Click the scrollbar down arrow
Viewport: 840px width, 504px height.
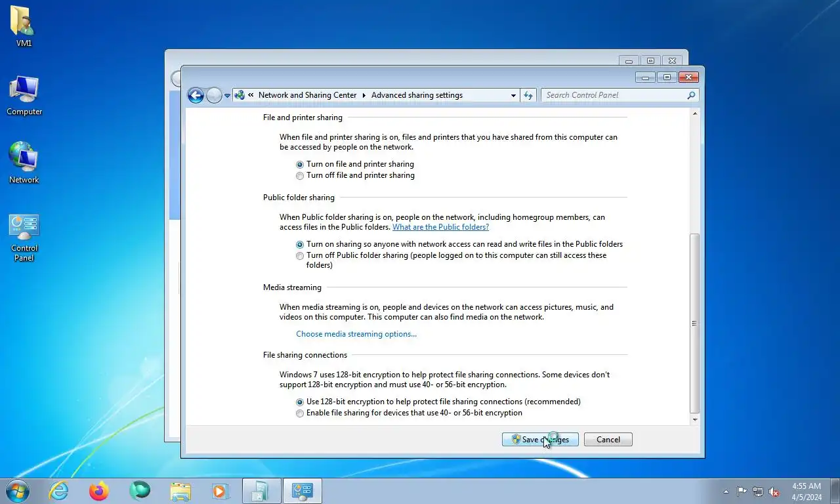(695, 419)
